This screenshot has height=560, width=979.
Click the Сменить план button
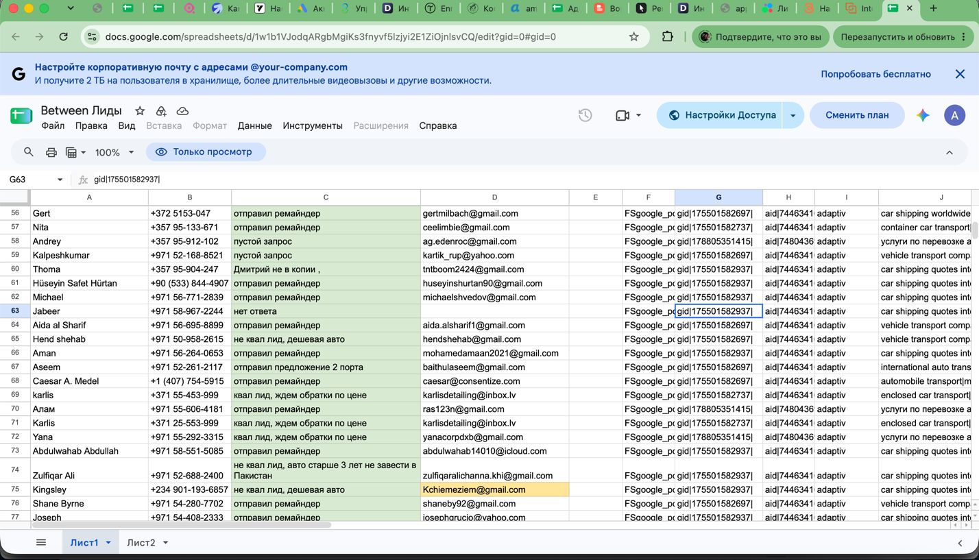click(x=857, y=115)
